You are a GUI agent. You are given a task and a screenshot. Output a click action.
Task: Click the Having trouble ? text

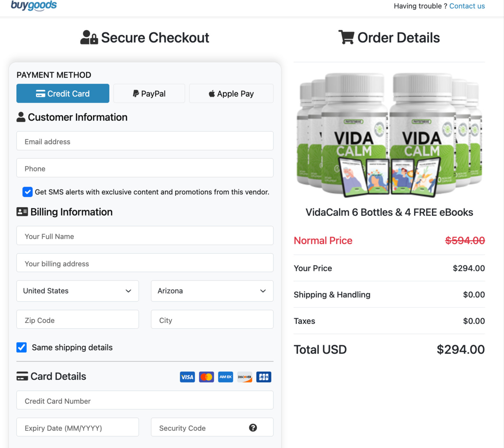tap(420, 6)
